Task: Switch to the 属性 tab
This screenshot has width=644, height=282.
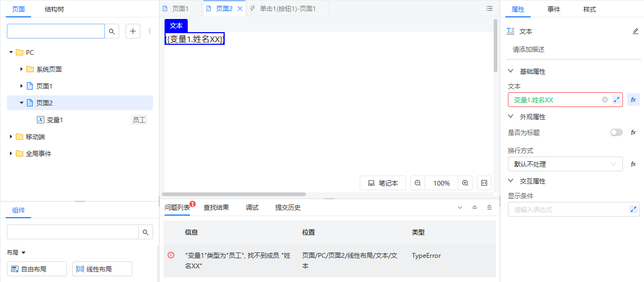Action: pyautogui.click(x=518, y=9)
